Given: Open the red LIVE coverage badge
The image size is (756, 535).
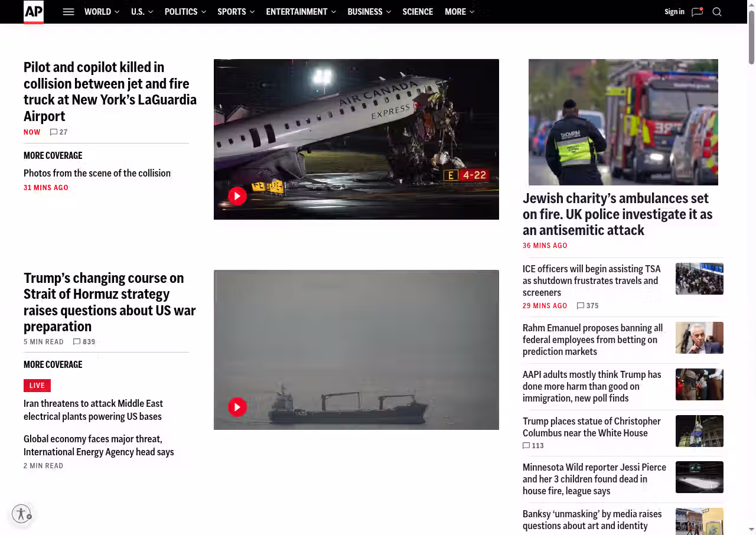Looking at the screenshot, I should (x=37, y=386).
